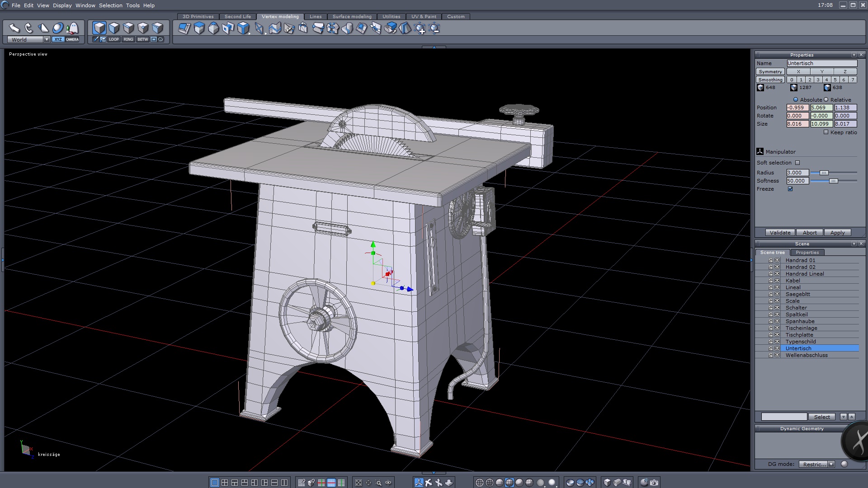The image size is (868, 488).
Task: Switch to the Surface modeling tab
Action: [352, 16]
